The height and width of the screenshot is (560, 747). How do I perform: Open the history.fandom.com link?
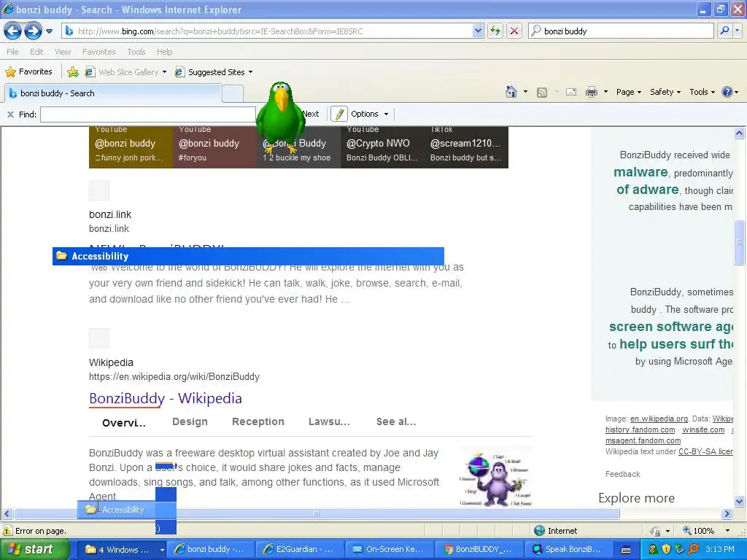(x=640, y=429)
